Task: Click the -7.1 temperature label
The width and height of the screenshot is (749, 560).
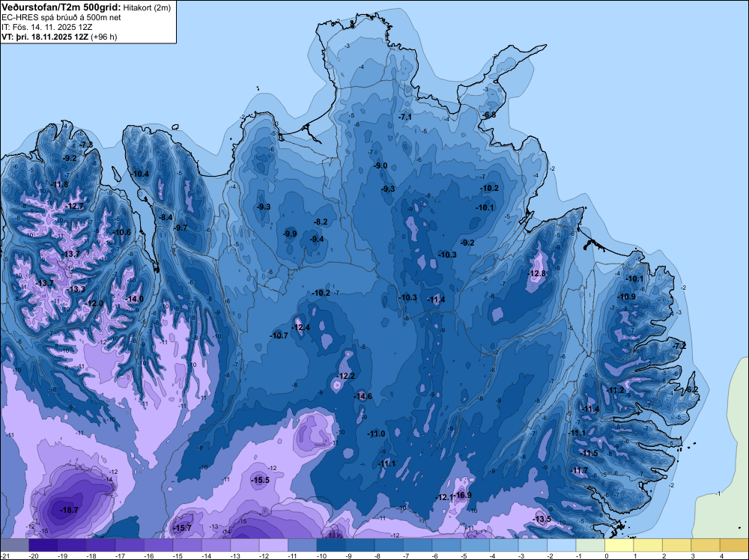Action: click(x=405, y=117)
